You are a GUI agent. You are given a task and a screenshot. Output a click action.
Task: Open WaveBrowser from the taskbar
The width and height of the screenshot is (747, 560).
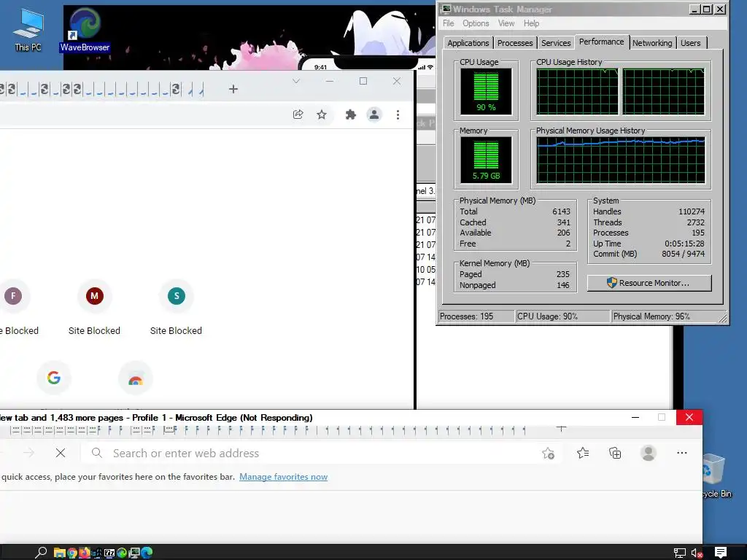[122, 553]
